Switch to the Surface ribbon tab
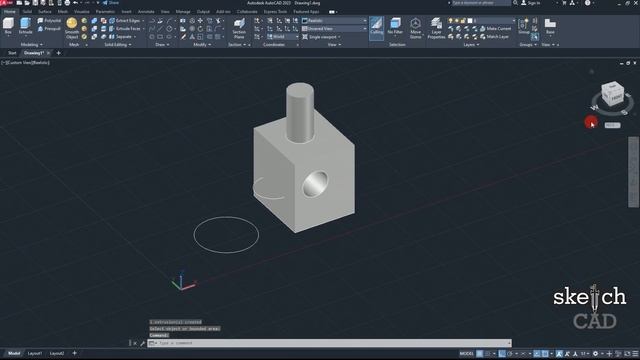640x360 pixels. [x=45, y=12]
